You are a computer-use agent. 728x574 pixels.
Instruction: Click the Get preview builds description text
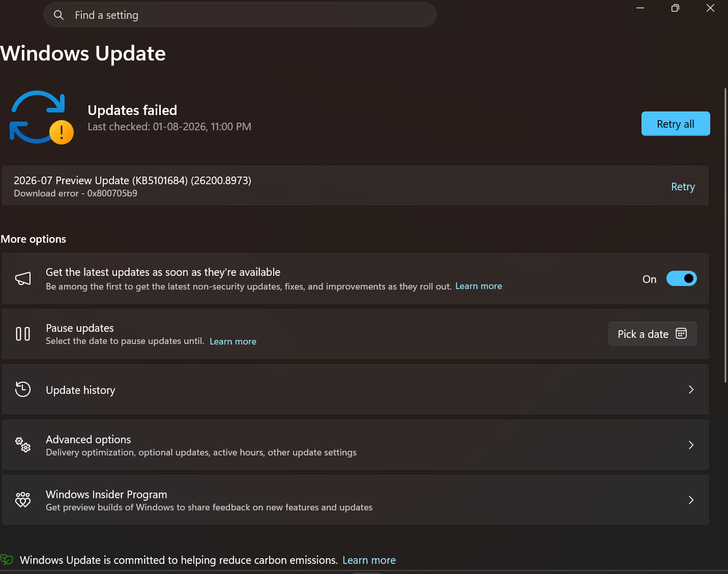click(209, 507)
